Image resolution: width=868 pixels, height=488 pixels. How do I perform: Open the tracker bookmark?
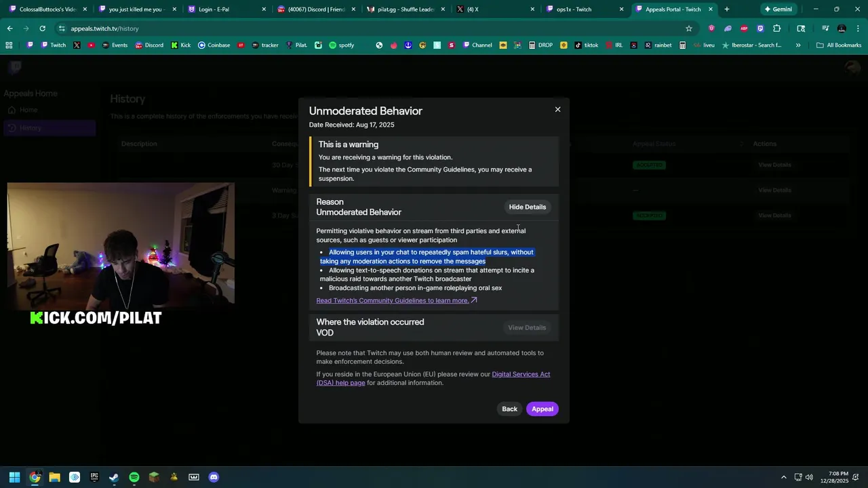(x=264, y=45)
